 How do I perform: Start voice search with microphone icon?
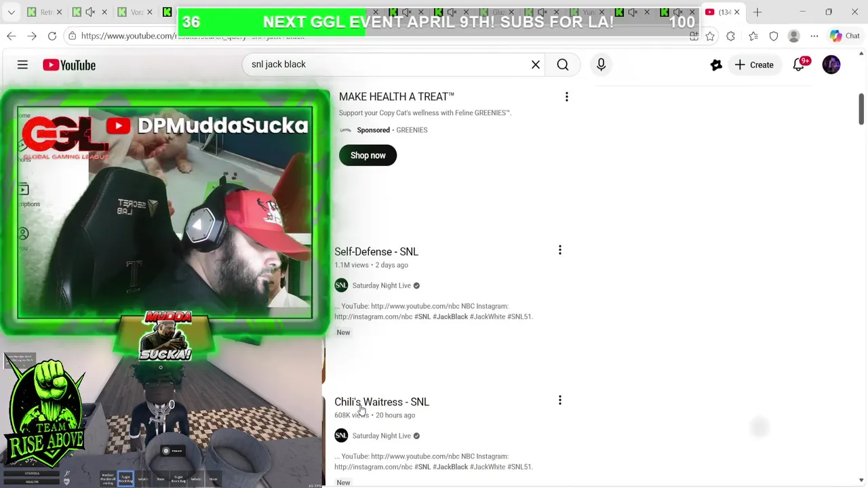point(601,64)
